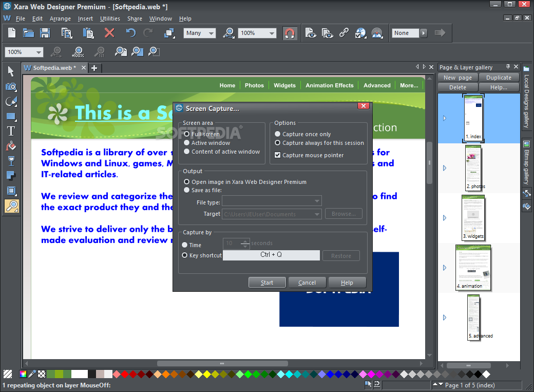Click the New page button
This screenshot has height=392, width=534.
point(457,78)
